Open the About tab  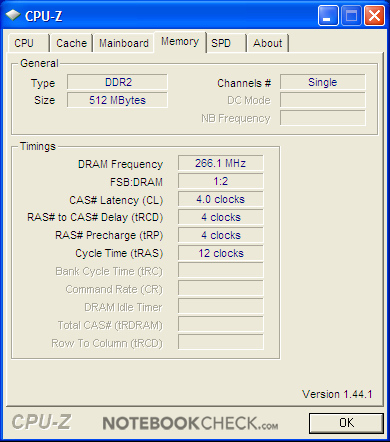(268, 43)
